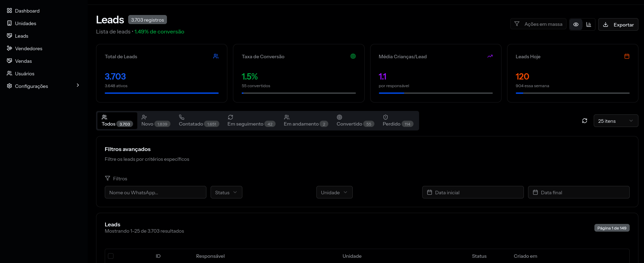Check the select-all checkbox in table header
Screen dimensions: 644x263
(x=111, y=256)
